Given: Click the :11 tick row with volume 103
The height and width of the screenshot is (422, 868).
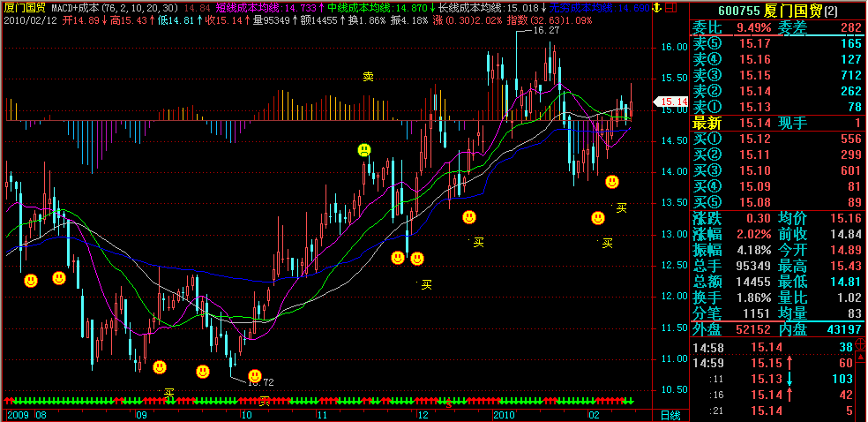Looking at the screenshot, I should tap(774, 380).
